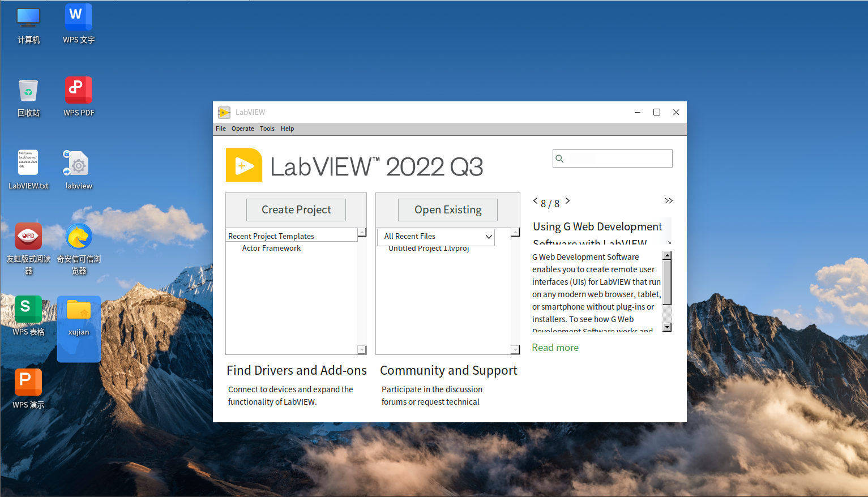
Task: Maximize the LabVIEW window
Action: coord(657,112)
